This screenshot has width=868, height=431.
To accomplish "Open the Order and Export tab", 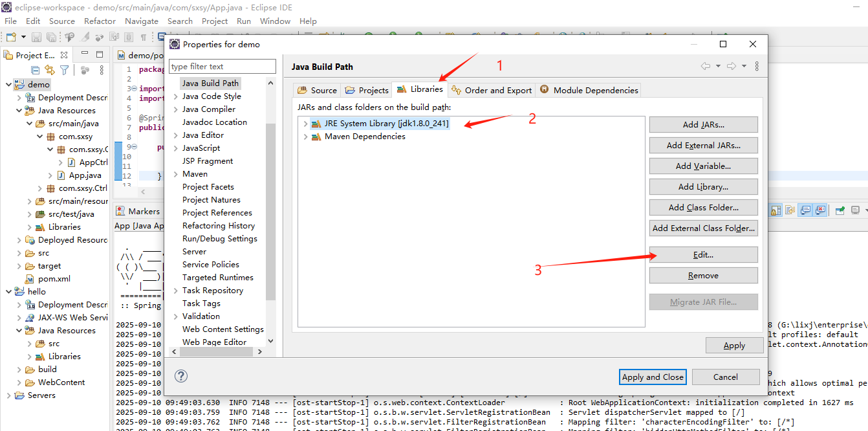I will [492, 90].
